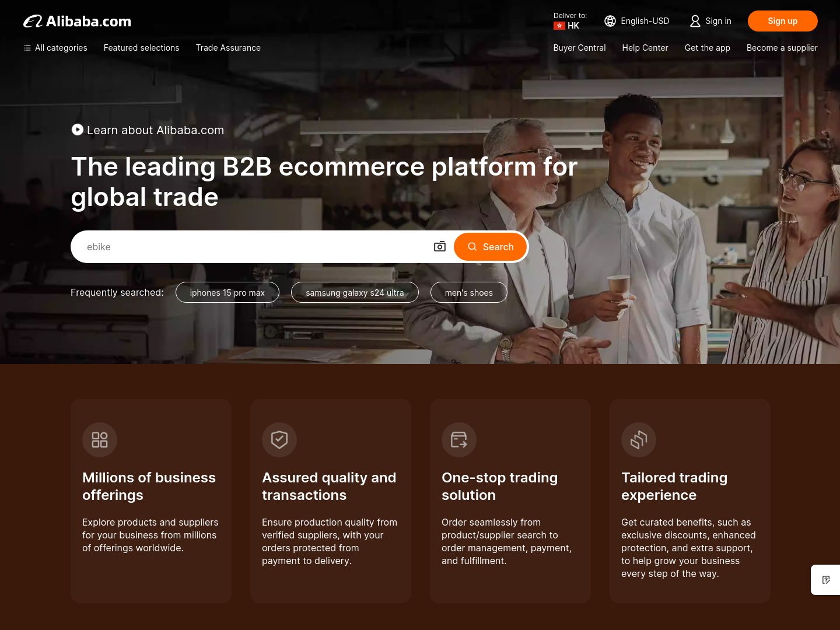Change the Deliver to HK location

pos(570,21)
